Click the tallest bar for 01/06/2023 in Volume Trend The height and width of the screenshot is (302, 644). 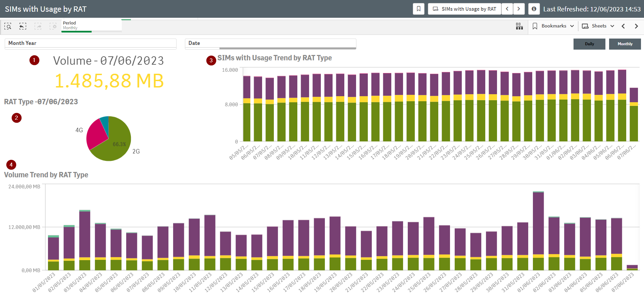(x=538, y=225)
